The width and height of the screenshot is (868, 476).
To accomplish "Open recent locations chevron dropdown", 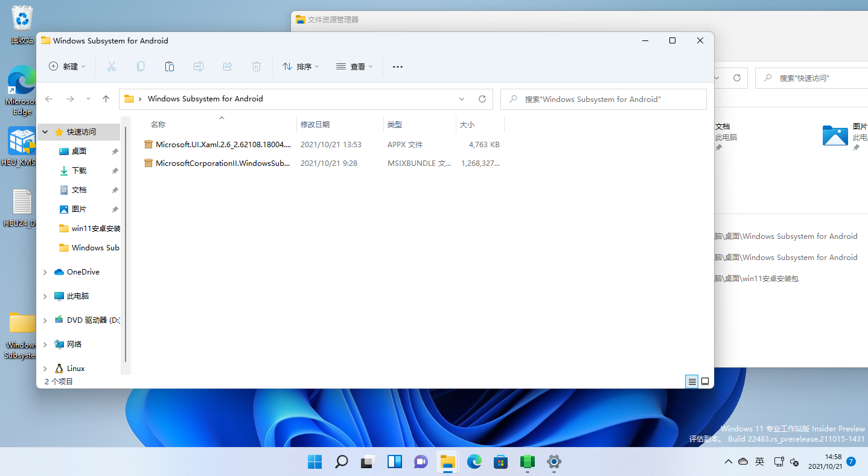I will [88, 99].
